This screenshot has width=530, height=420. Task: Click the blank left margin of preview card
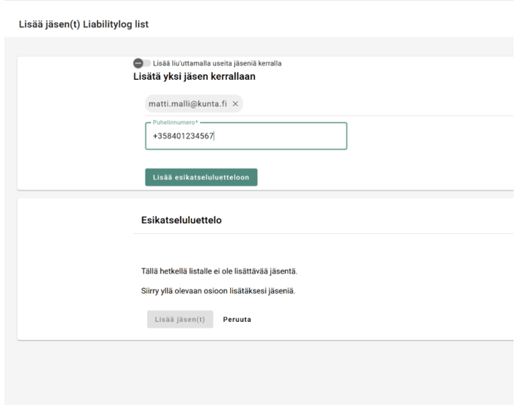71,269
